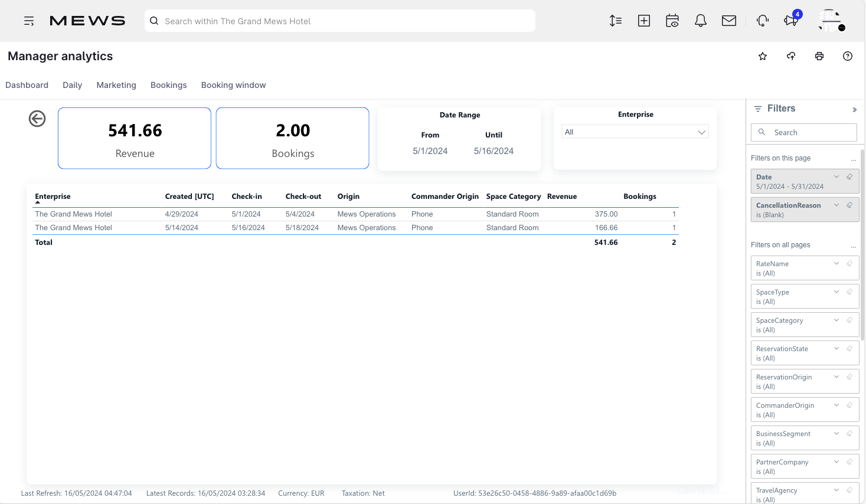Switch to the Bookings tab

[169, 85]
